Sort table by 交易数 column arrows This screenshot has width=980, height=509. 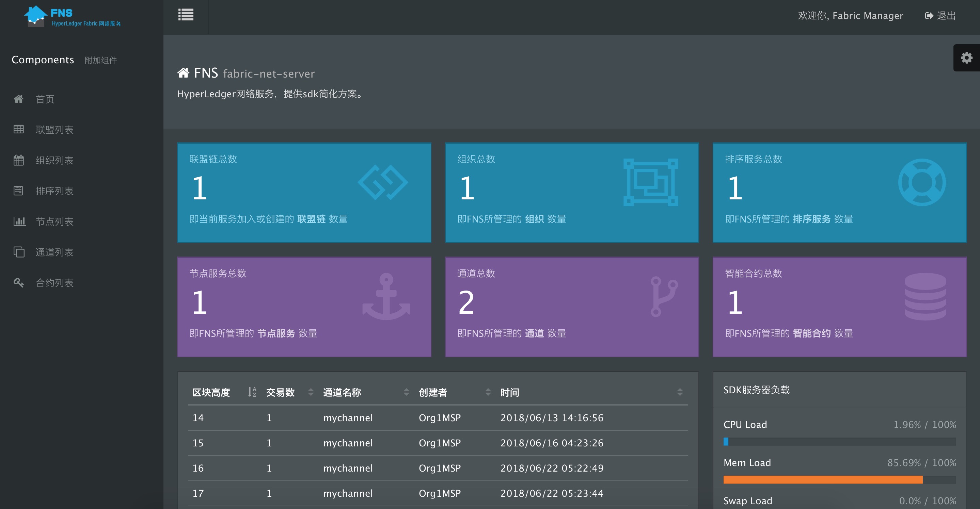311,392
